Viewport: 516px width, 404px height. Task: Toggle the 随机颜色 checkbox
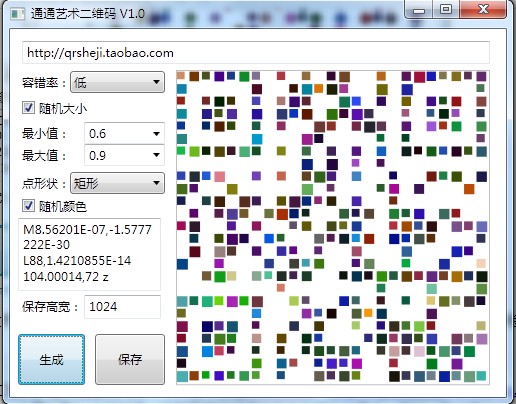point(29,206)
